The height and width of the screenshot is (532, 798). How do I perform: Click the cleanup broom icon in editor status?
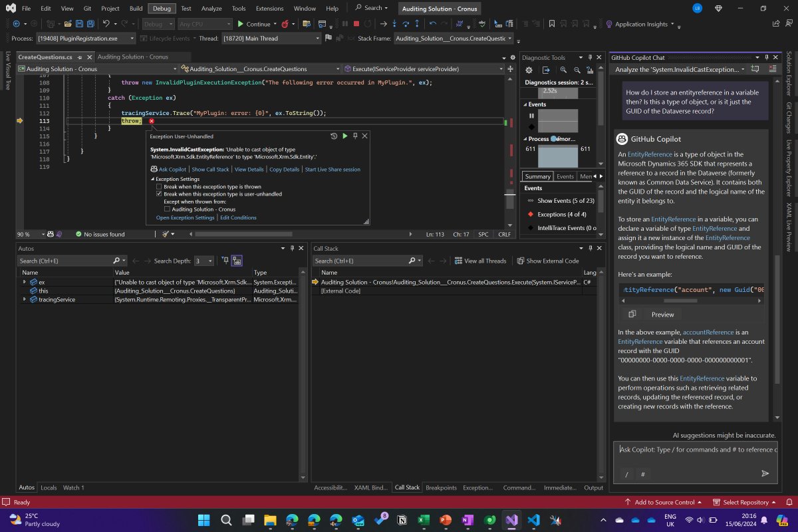click(x=166, y=234)
